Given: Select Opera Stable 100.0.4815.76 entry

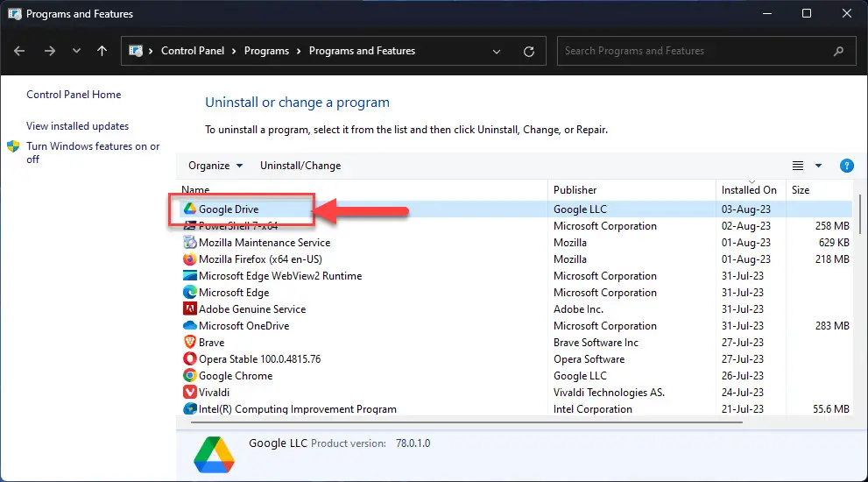Looking at the screenshot, I should click(x=259, y=359).
